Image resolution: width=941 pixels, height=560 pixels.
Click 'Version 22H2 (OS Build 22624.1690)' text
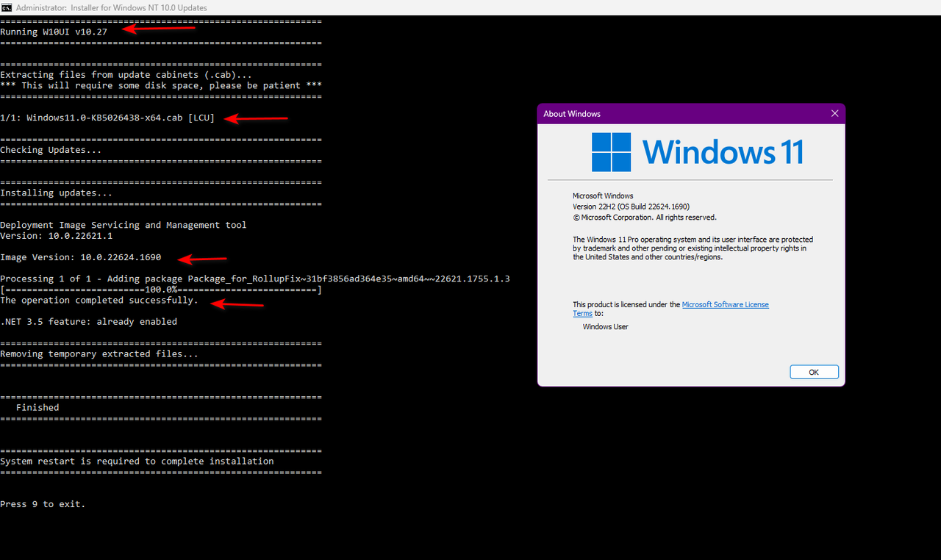(631, 207)
